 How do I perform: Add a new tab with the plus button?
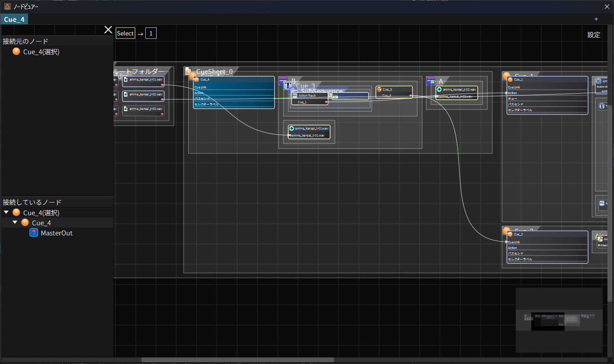click(x=596, y=19)
